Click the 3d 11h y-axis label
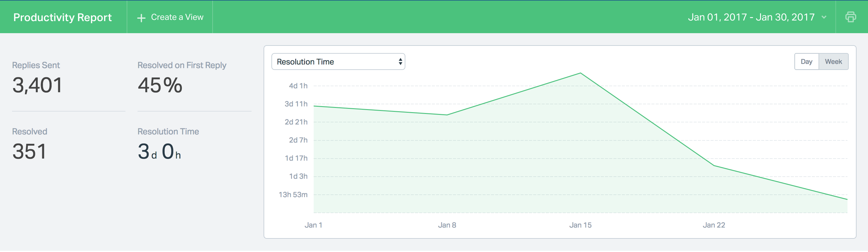 pyautogui.click(x=296, y=104)
